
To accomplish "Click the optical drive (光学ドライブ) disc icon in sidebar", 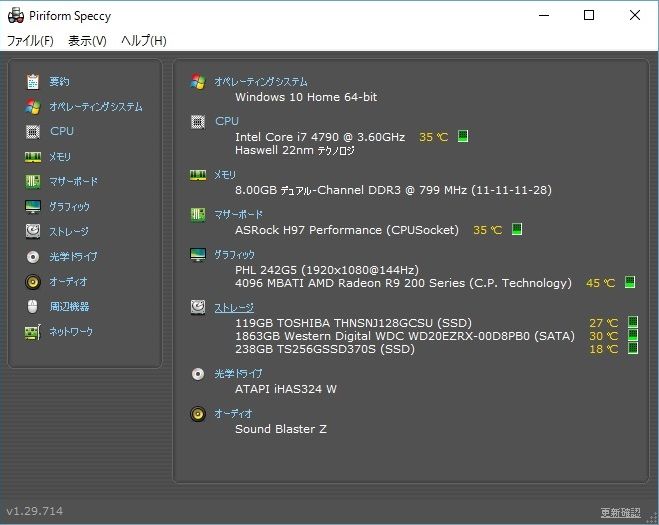I will coord(33,256).
